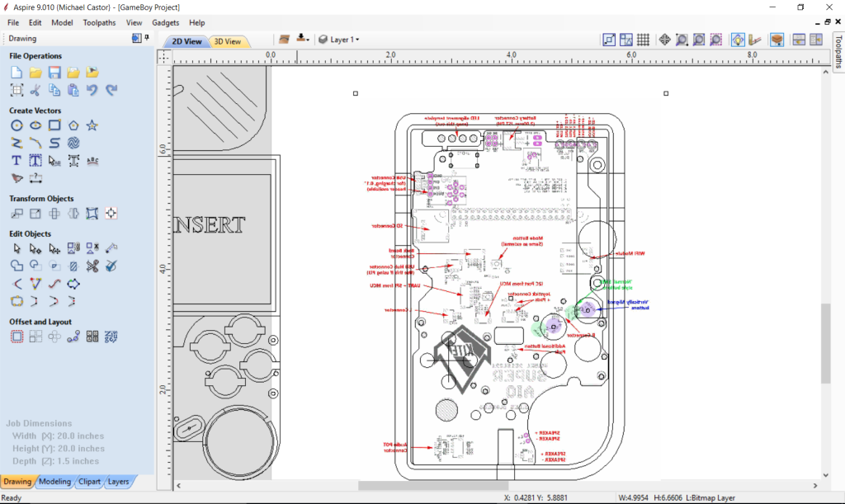845x504 pixels.
Task: Select the Draw Arc tool
Action: (35, 143)
